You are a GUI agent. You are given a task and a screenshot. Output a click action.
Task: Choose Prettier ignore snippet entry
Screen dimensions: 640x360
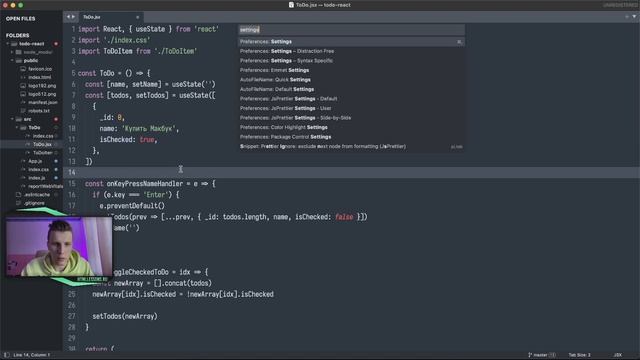coord(351,147)
